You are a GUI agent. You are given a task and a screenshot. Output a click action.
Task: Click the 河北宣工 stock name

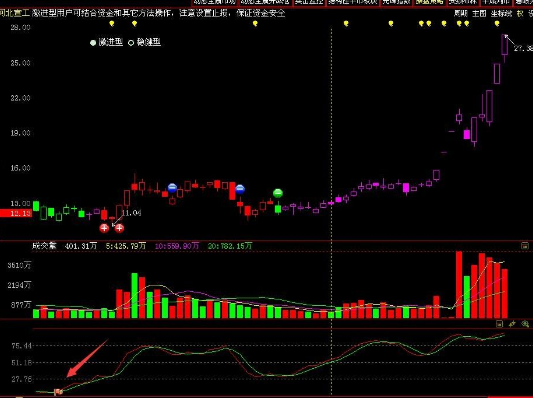click(x=15, y=14)
